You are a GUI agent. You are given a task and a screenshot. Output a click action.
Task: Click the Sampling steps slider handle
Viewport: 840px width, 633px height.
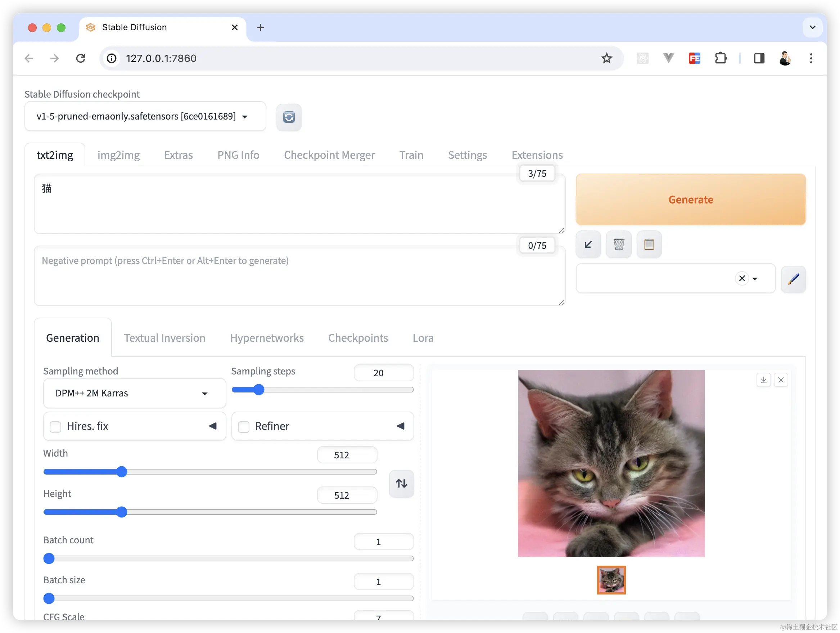pyautogui.click(x=259, y=390)
